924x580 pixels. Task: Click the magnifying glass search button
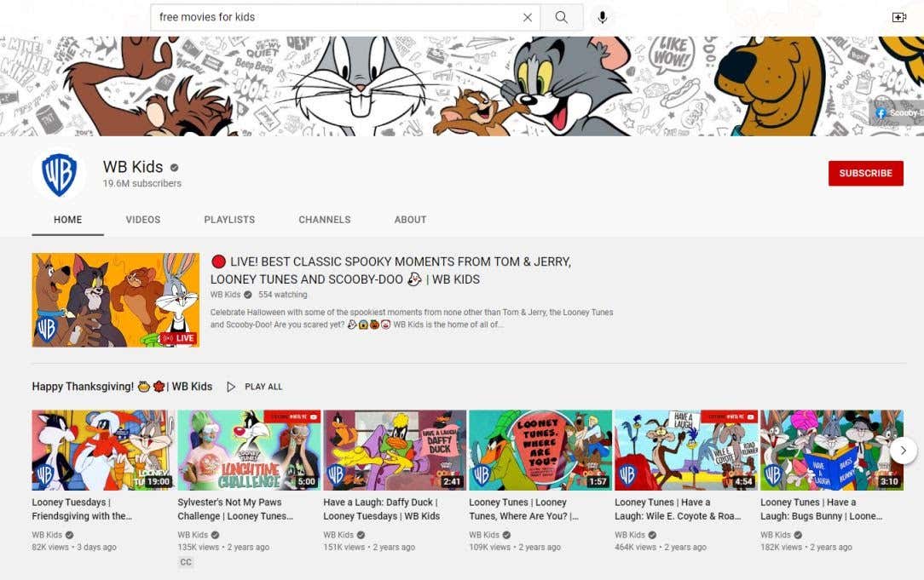point(561,17)
